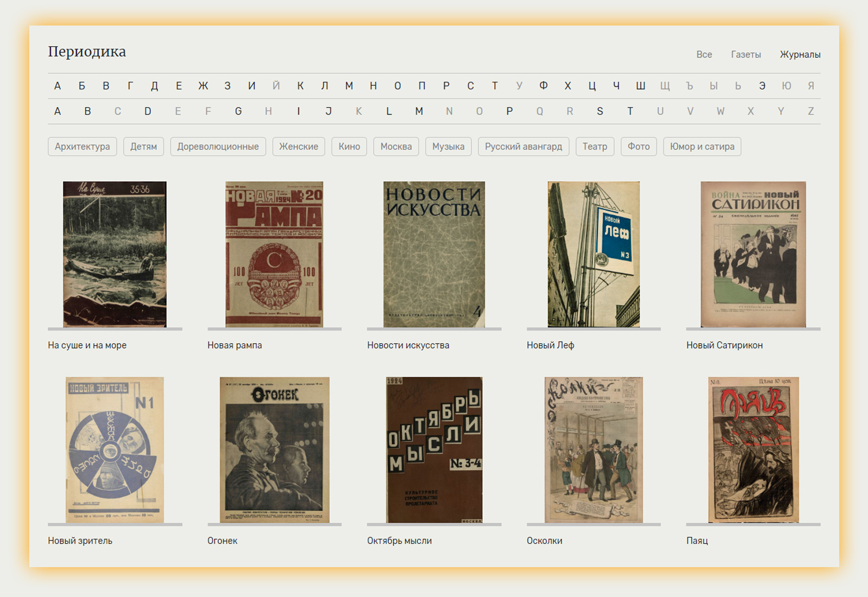
Task: Filter by the Русский авангард tag
Action: tap(523, 147)
